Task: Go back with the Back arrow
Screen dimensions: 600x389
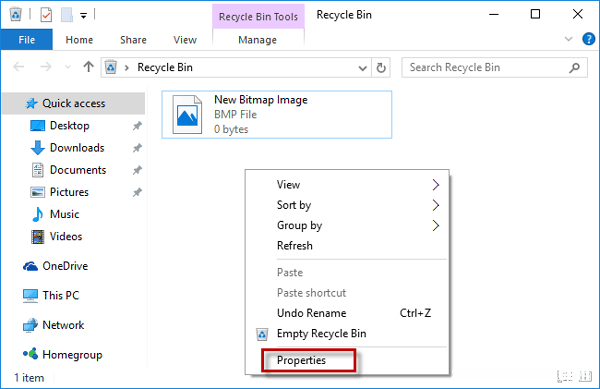Action: (19, 67)
